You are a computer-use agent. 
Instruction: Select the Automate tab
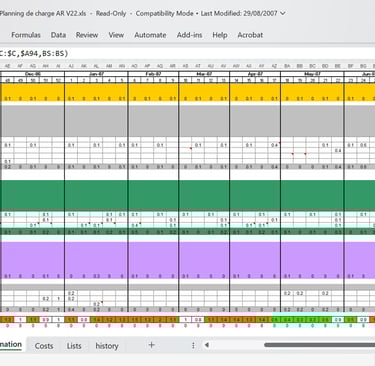(x=150, y=35)
